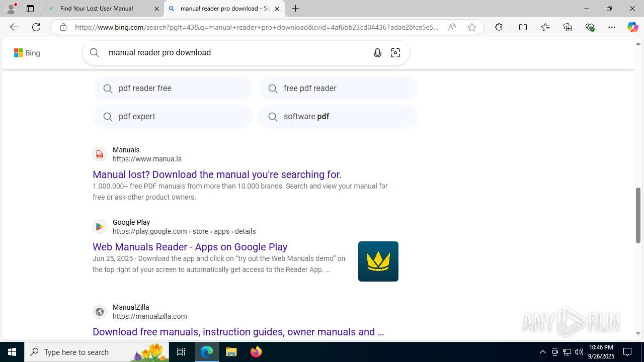Add this page to favorites star
Image resolution: width=644 pixels, height=362 pixels.
click(472, 27)
